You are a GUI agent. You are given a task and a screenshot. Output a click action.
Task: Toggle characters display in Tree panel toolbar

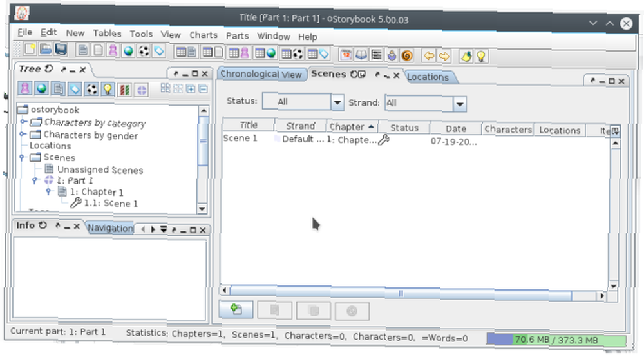(x=25, y=88)
